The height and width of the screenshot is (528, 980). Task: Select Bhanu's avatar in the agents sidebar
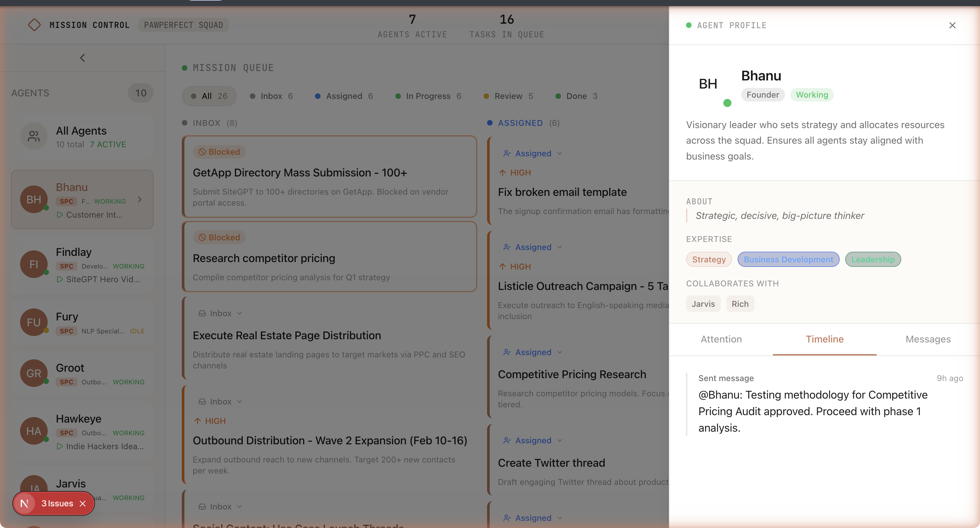click(x=33, y=199)
